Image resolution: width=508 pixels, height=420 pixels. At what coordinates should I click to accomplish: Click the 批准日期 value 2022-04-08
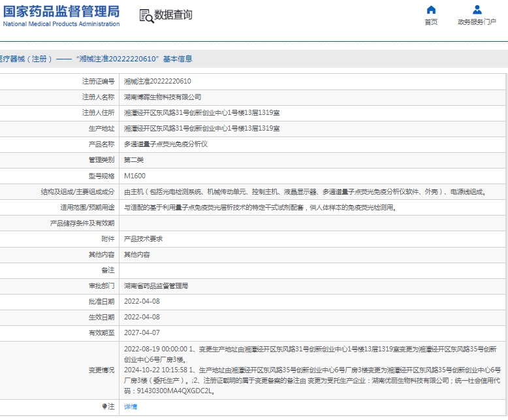click(x=142, y=301)
